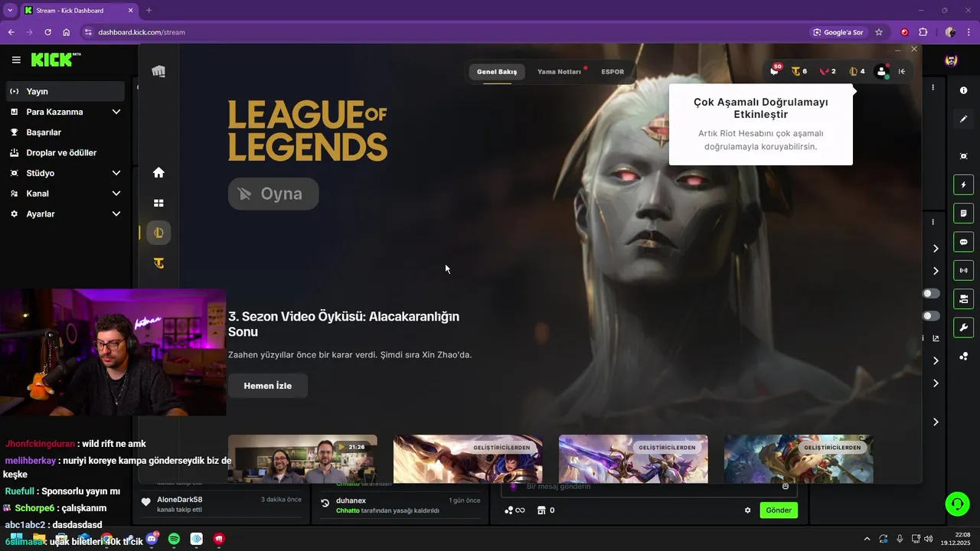Reload the browser page

47,32
